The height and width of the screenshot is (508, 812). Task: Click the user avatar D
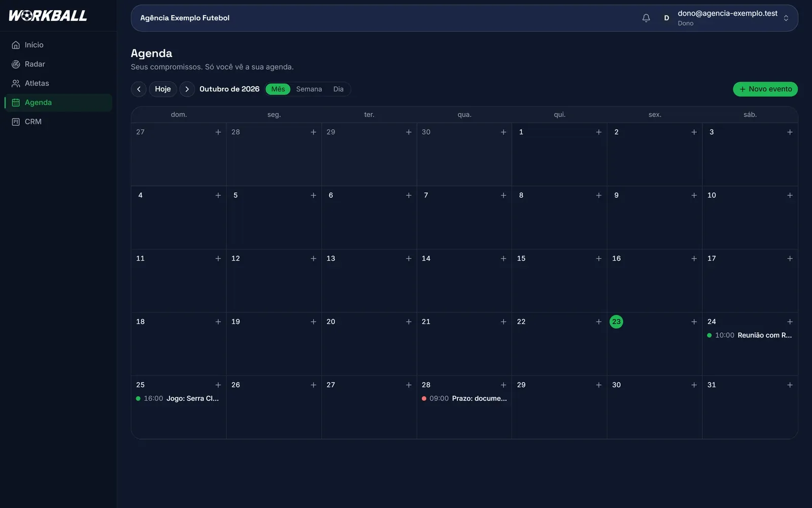[666, 18]
